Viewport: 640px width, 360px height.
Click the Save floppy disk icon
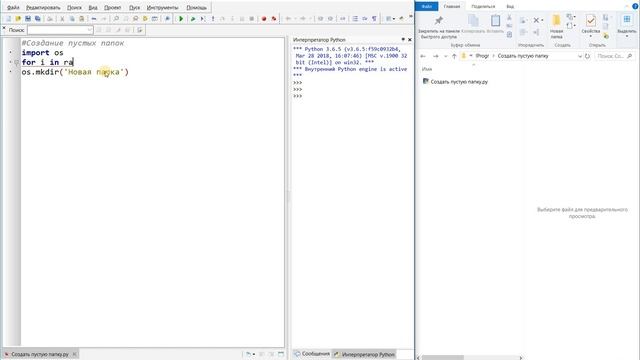28,19
